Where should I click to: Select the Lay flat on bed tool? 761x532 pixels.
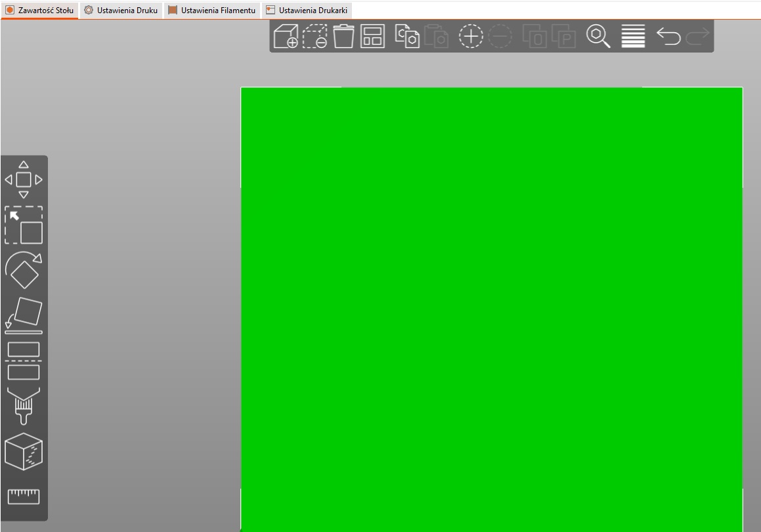24,316
